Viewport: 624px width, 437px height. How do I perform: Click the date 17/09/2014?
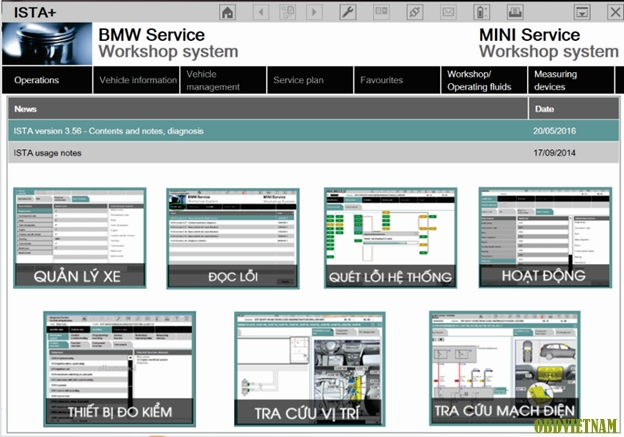pos(554,152)
